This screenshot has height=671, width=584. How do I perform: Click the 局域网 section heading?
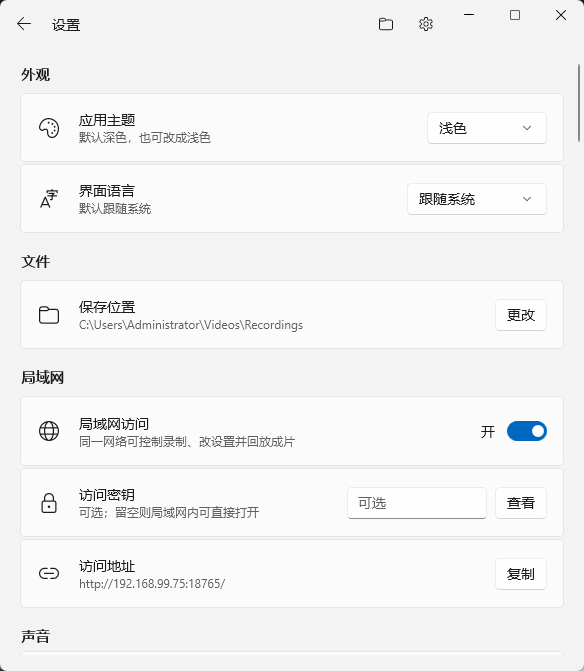point(42,377)
